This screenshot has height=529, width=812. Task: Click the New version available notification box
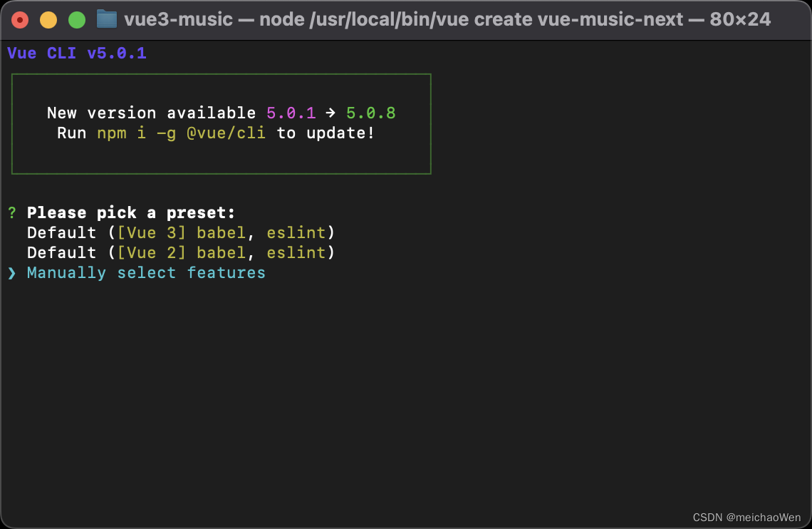(221, 123)
